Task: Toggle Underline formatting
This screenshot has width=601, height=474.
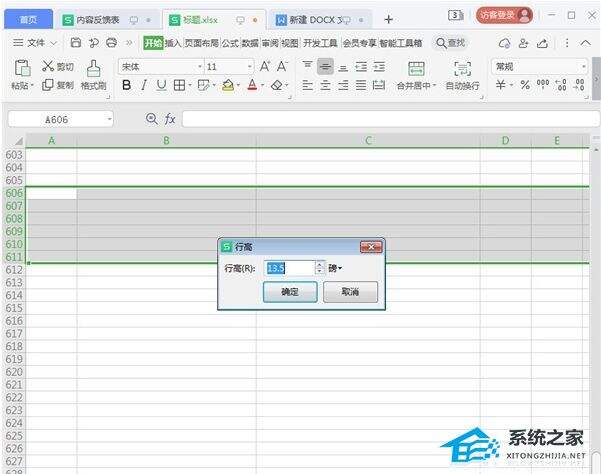Action: [x=161, y=85]
